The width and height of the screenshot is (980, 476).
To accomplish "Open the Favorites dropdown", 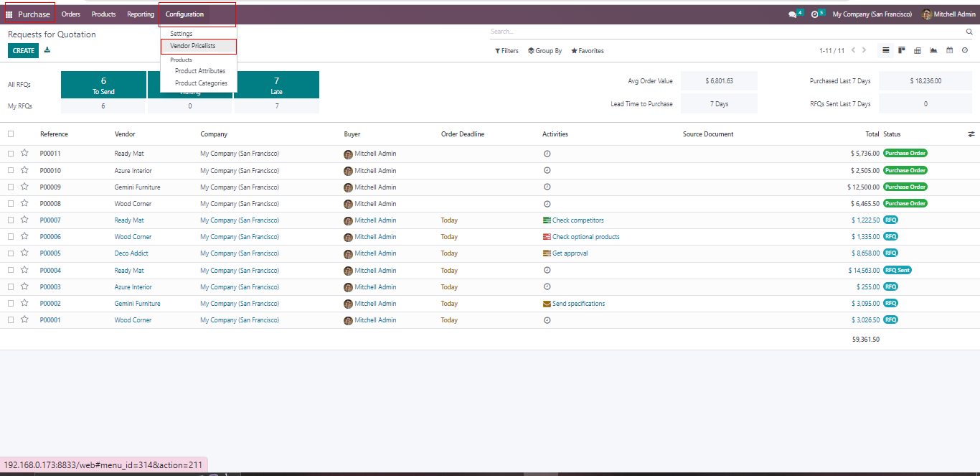I will click(588, 51).
